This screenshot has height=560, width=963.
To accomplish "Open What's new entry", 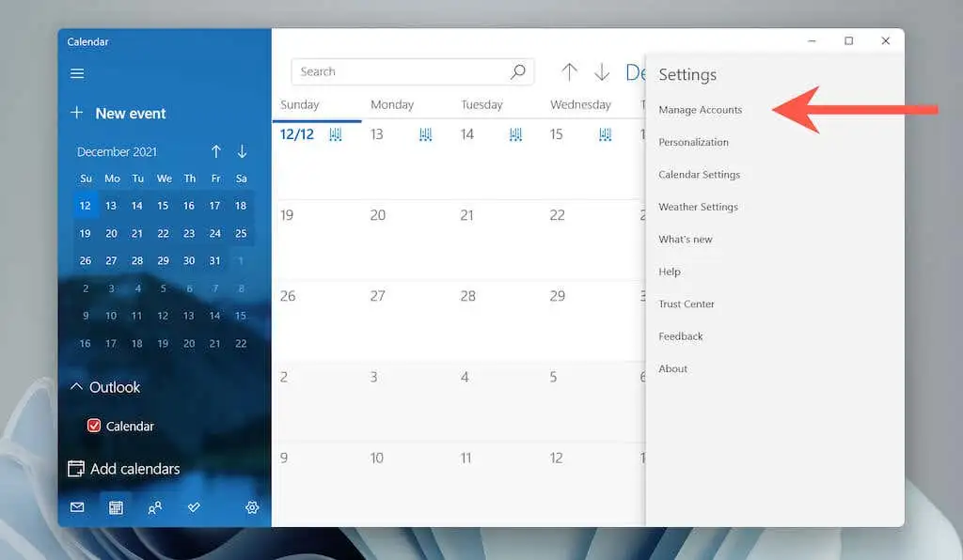I will point(686,240).
